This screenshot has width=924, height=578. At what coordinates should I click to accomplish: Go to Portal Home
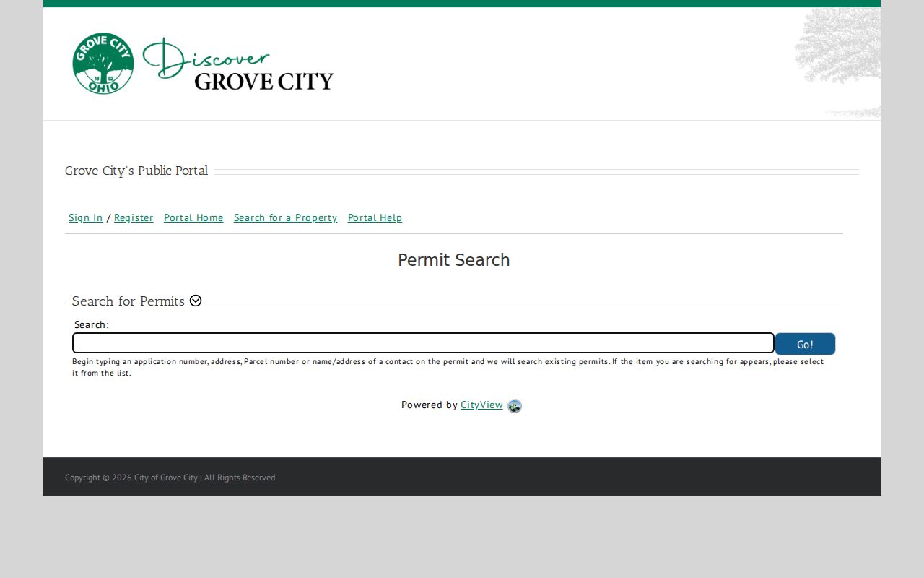(193, 217)
